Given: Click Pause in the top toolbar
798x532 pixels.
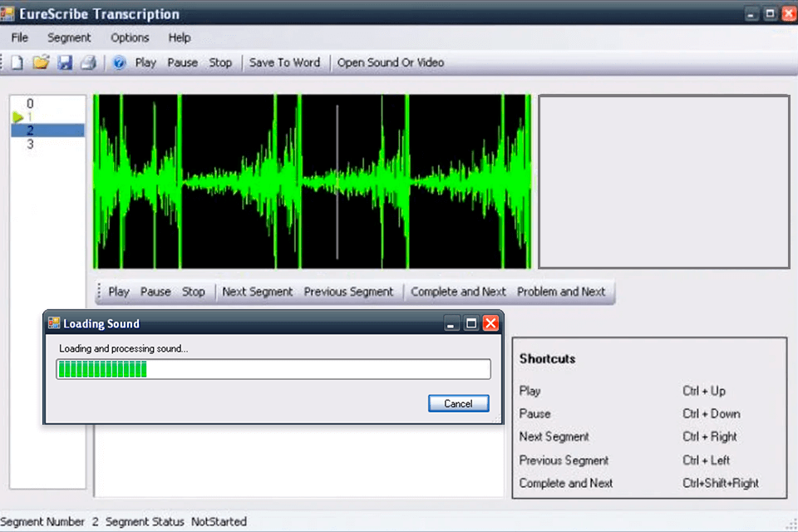Looking at the screenshot, I should (x=183, y=62).
